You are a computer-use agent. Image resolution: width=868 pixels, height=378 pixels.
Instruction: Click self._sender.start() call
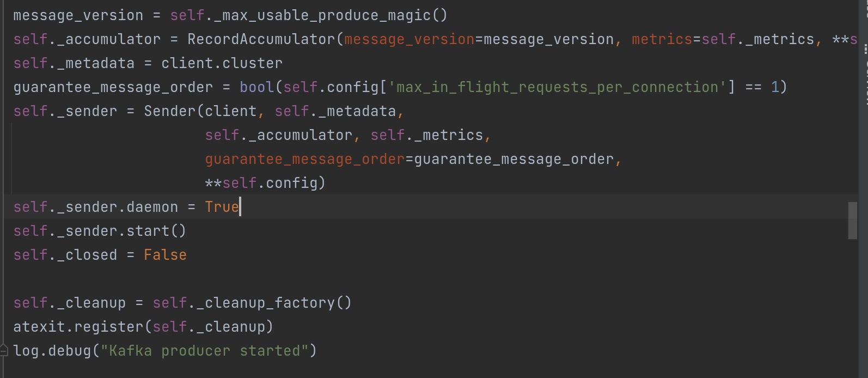[100, 231]
